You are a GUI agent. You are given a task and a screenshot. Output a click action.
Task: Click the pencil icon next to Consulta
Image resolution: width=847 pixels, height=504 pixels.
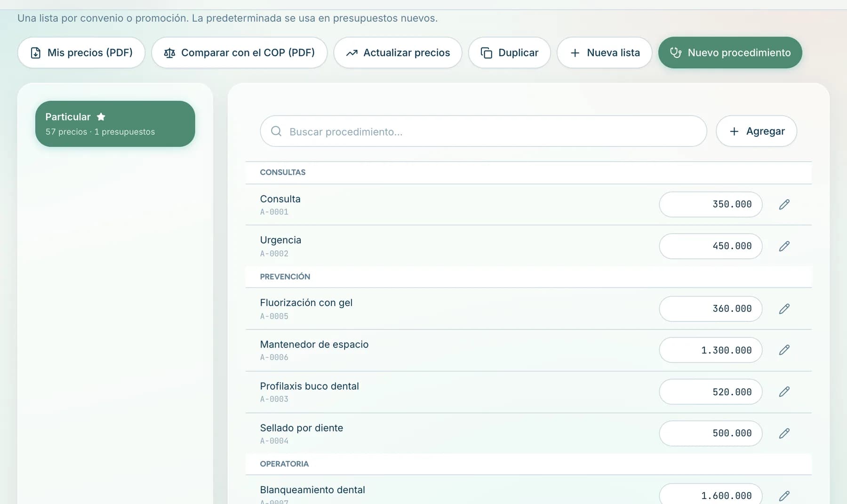click(x=784, y=204)
